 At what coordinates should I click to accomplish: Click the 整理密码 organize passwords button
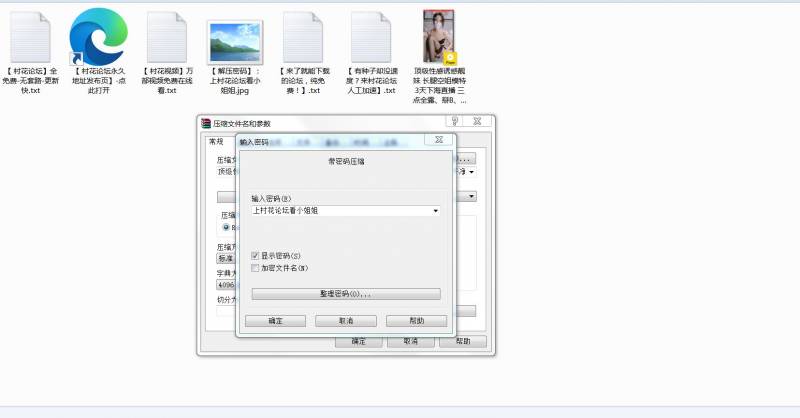point(345,294)
